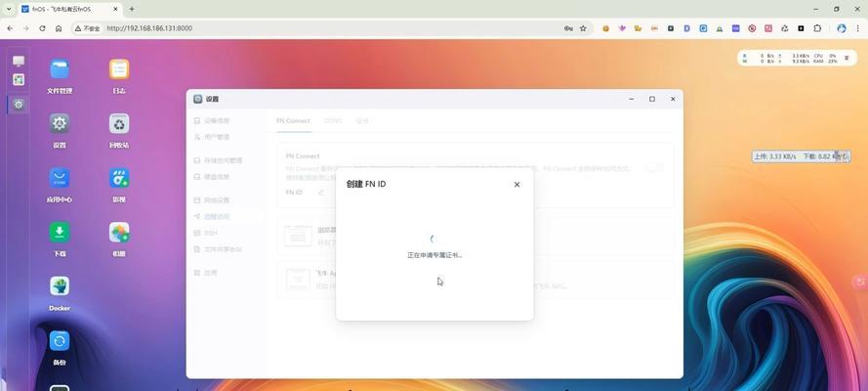Open the browser profile avatar
This screenshot has width=868, height=391.
[x=842, y=28]
